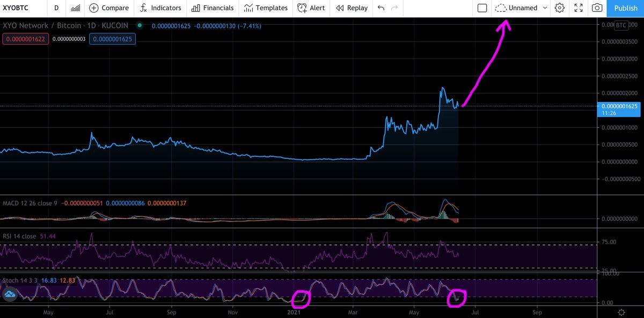Click the green market status dot

point(140,25)
